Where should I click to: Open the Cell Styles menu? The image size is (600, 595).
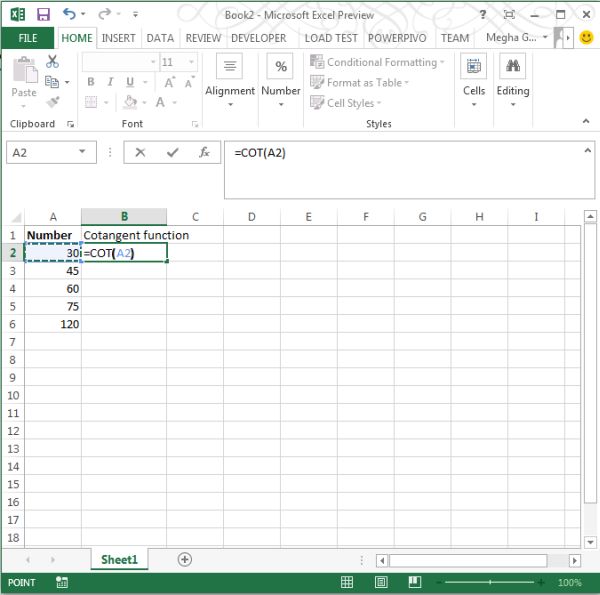coord(346,103)
